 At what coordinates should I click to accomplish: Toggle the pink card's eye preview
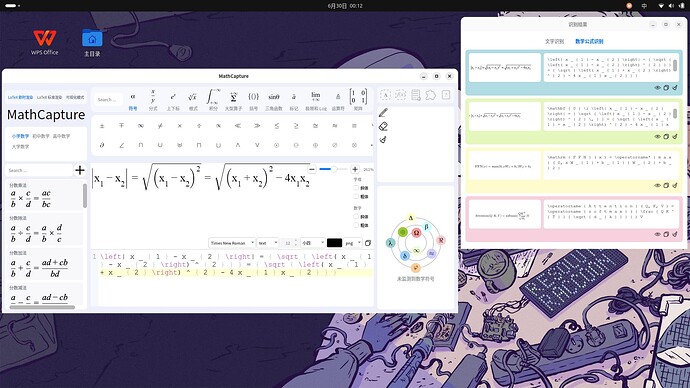[x=657, y=234]
